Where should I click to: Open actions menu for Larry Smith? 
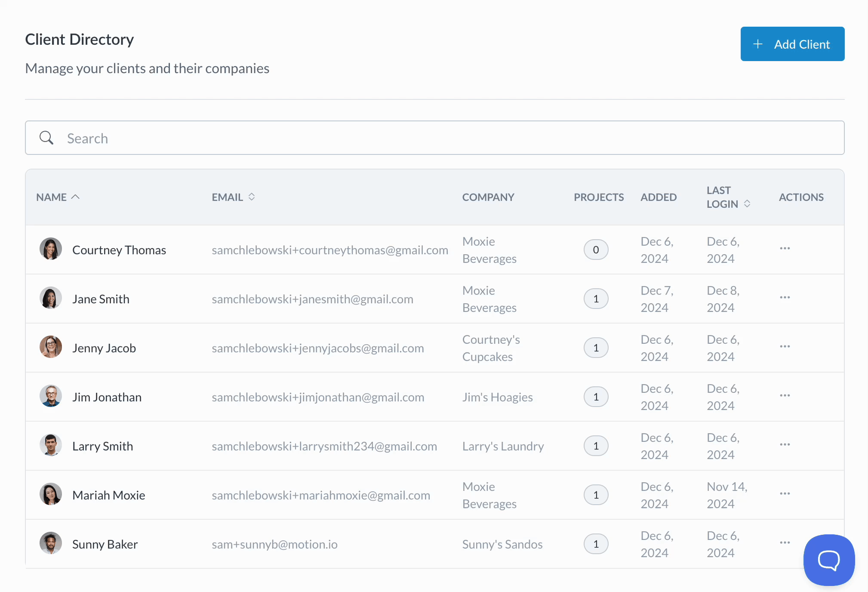(785, 445)
